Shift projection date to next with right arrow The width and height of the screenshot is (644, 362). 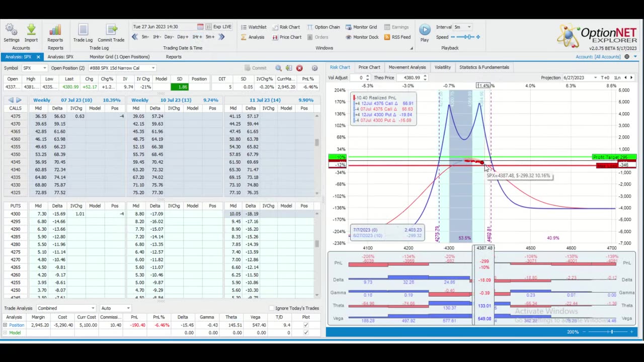click(x=631, y=78)
